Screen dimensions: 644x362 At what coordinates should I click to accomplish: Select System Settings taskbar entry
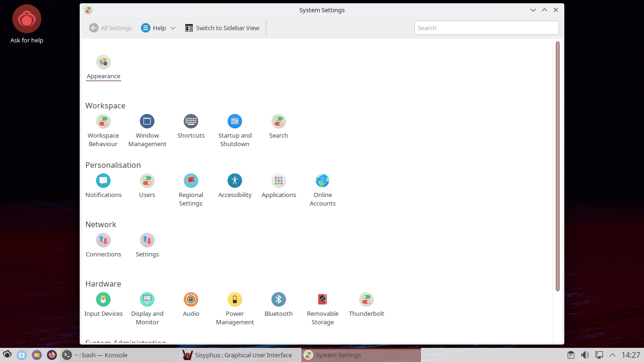point(361,355)
